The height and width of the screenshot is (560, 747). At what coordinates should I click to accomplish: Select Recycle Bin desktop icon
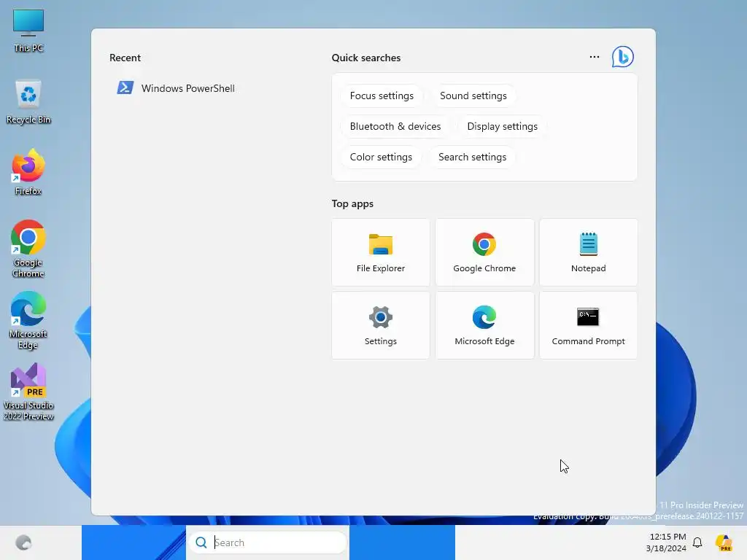[x=28, y=102]
